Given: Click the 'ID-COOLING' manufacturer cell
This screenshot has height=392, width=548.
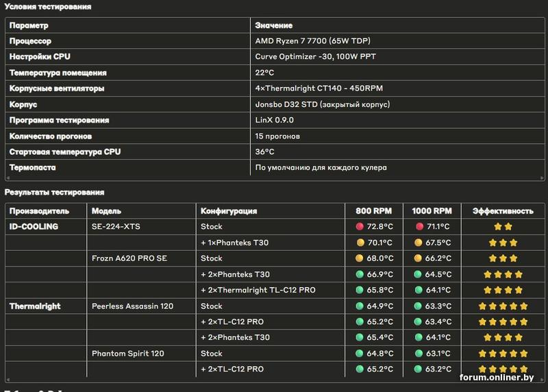Looking at the screenshot, I should [x=34, y=227].
